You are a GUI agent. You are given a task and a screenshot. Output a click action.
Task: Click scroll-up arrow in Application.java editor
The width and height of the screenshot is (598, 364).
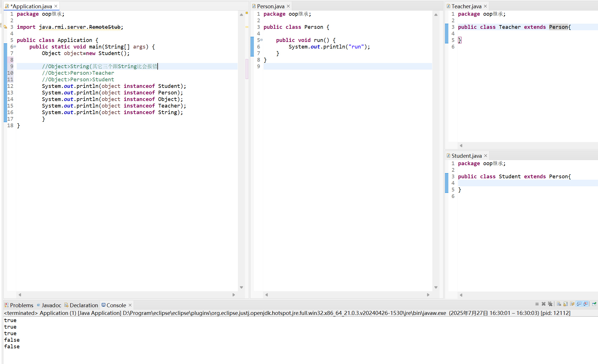tap(241, 15)
